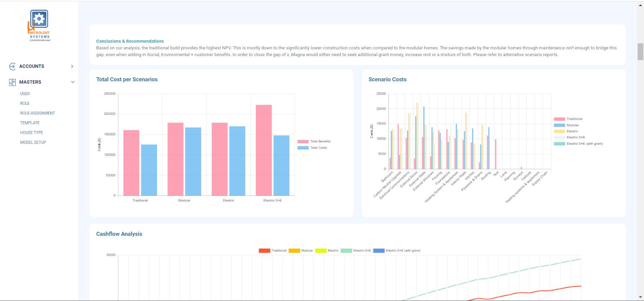Viewport: 644px width, 301px height.
Task: Open the ROLE master page
Action: (25, 104)
